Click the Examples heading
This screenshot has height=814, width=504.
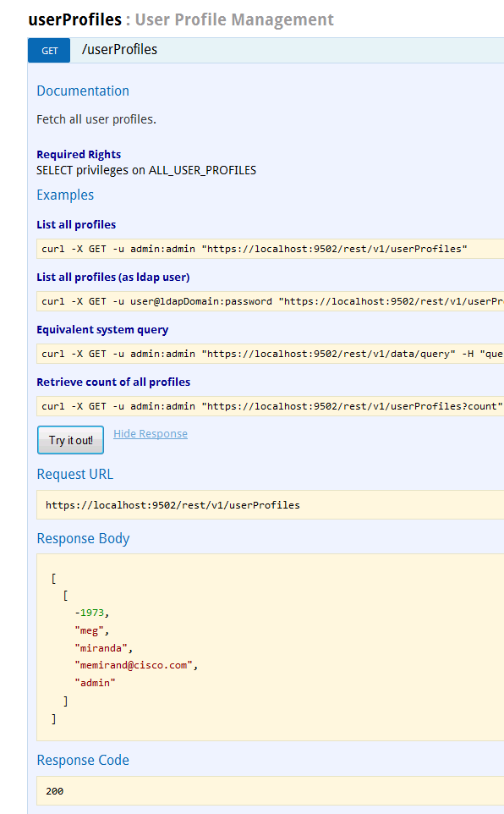65,195
